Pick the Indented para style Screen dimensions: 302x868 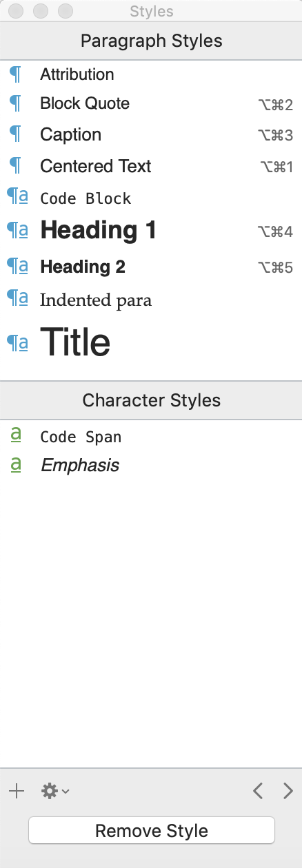[x=151, y=300]
